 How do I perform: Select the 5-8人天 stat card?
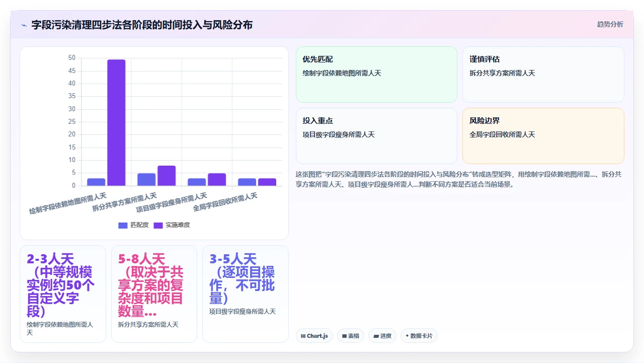tap(154, 294)
